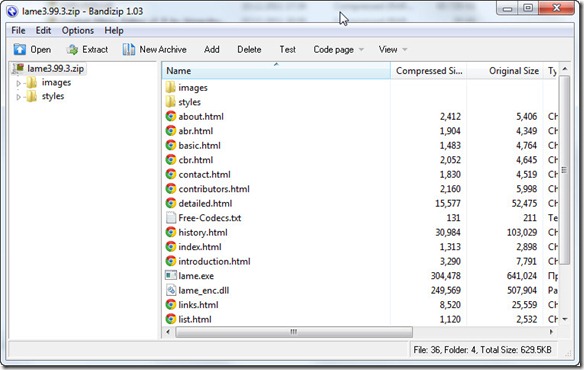Screen dimensions: 584x370
Task: Click the Chrome icon beside contributors.html
Action: point(171,189)
